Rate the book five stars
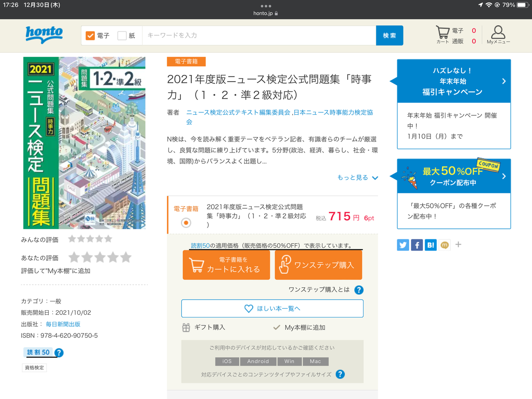 126,257
